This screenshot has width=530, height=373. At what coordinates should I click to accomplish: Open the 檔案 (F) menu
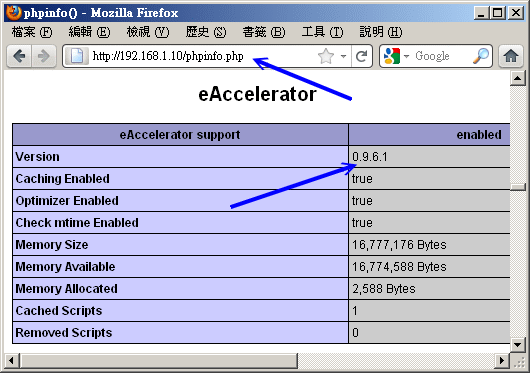click(x=32, y=32)
